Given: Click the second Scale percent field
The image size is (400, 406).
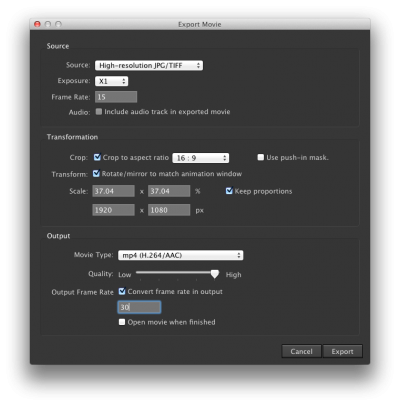Looking at the screenshot, I should [x=169, y=191].
